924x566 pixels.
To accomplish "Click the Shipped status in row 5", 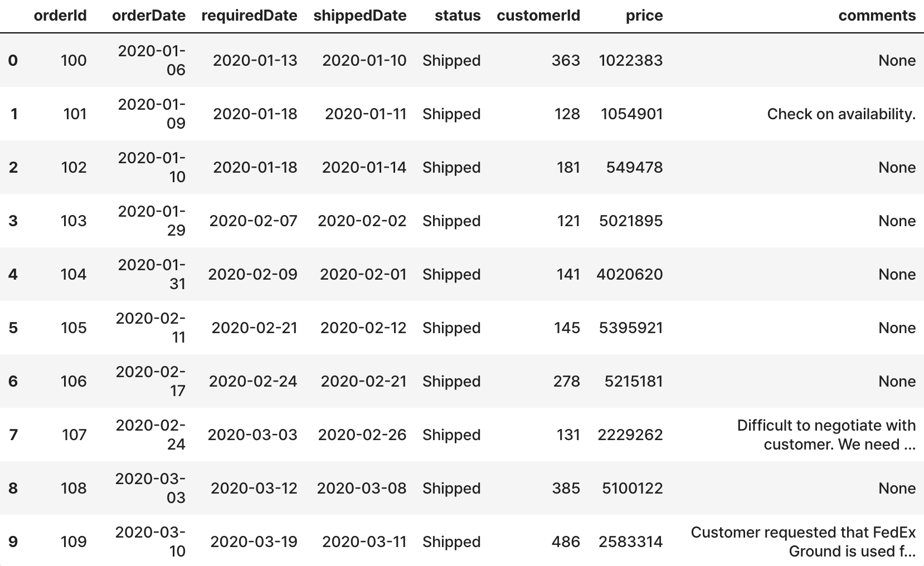I will [x=451, y=328].
